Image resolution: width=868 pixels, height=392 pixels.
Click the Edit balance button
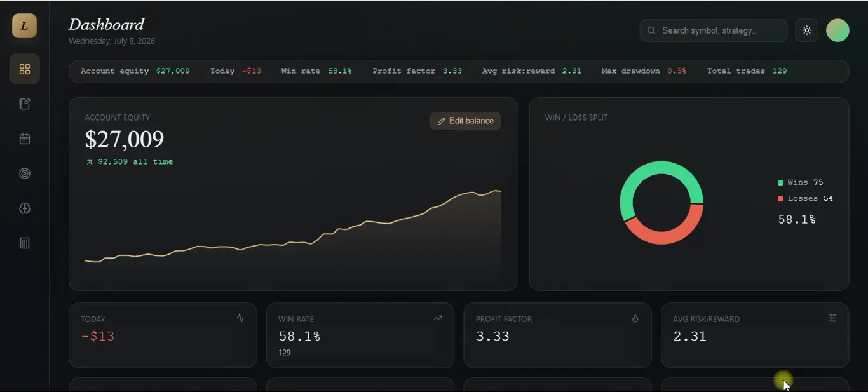tap(465, 121)
